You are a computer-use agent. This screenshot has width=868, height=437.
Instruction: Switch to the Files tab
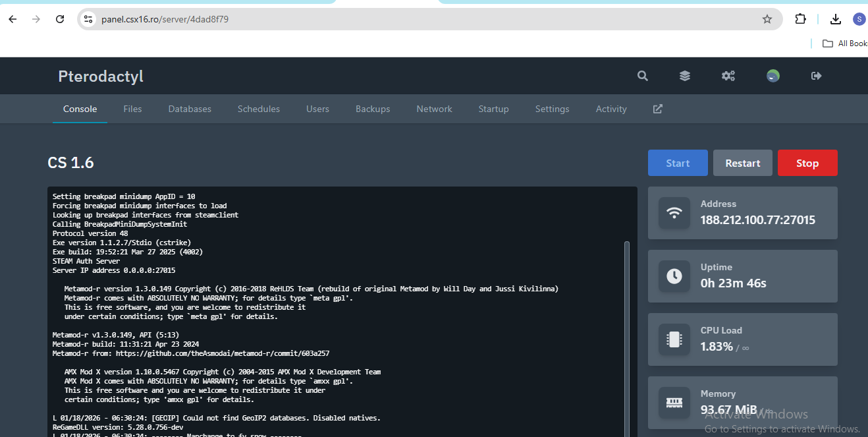click(132, 109)
